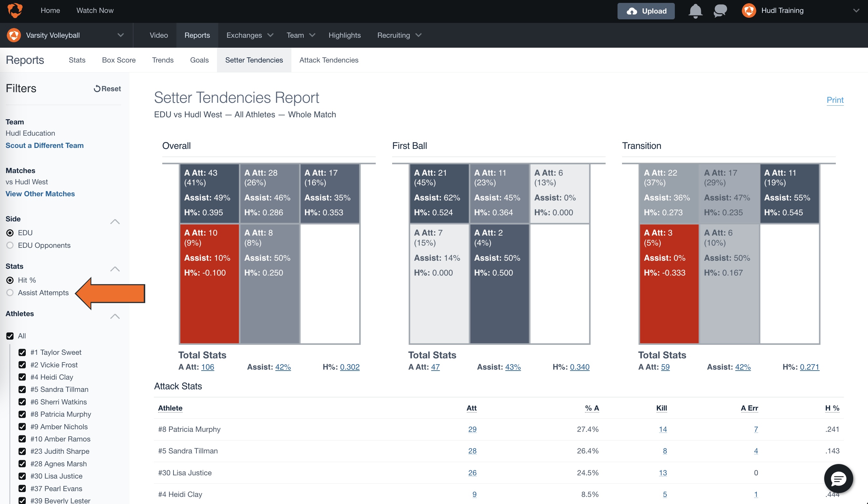Click View Other Matches link
This screenshot has width=868, height=504.
point(40,194)
